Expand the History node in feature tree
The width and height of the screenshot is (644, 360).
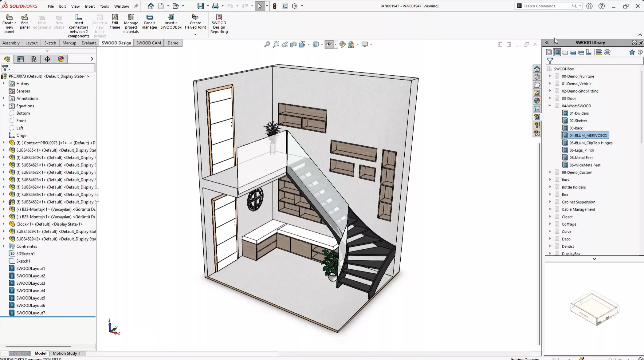4,84
